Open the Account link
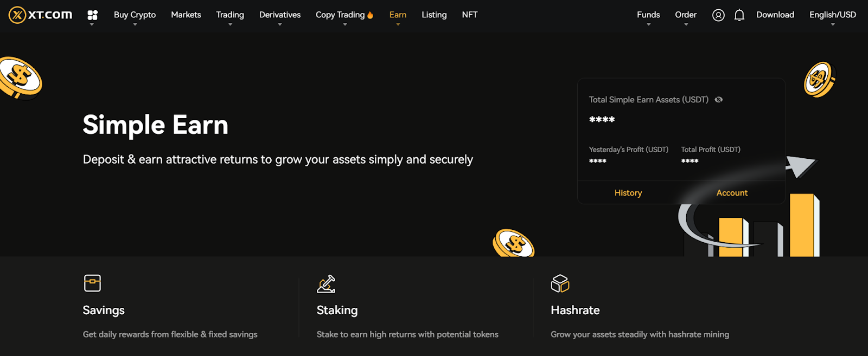The height and width of the screenshot is (356, 868). pyautogui.click(x=731, y=193)
